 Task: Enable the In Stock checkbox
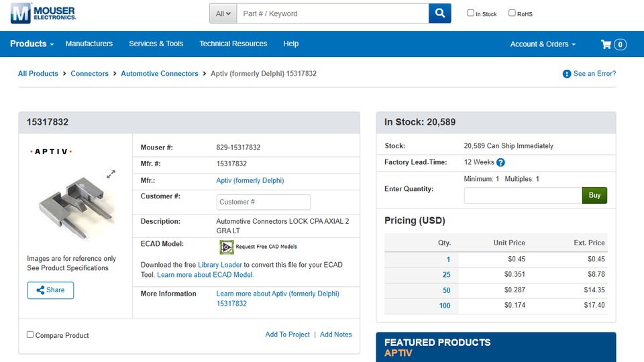[471, 13]
